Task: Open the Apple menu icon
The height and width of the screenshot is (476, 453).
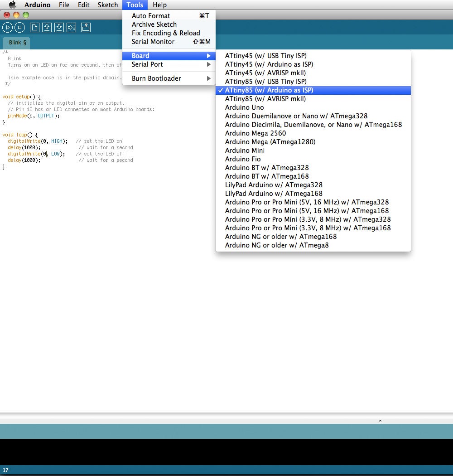Action: tap(12, 5)
